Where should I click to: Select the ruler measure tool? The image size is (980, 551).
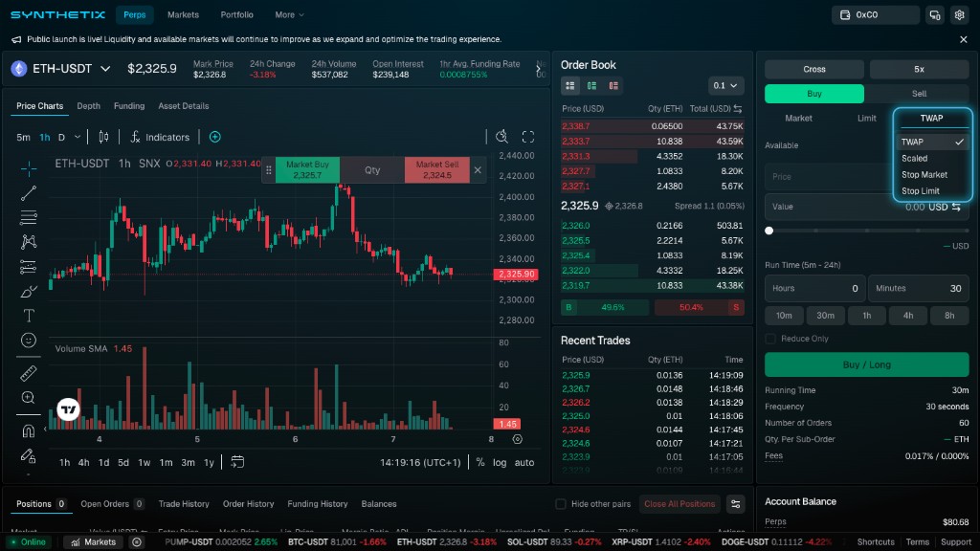coord(28,373)
